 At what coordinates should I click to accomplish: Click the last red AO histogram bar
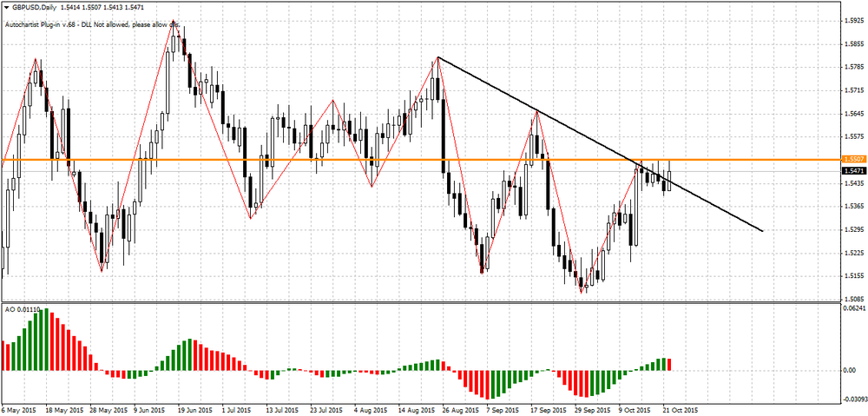click(x=670, y=365)
